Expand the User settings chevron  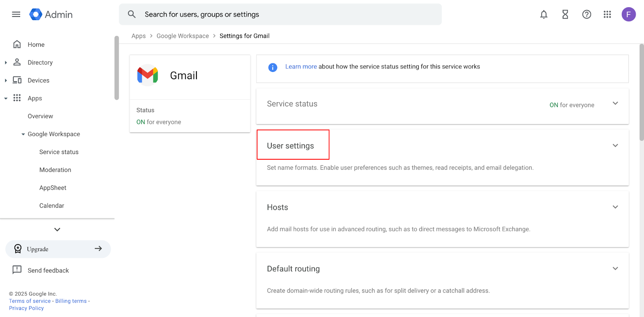[615, 146]
